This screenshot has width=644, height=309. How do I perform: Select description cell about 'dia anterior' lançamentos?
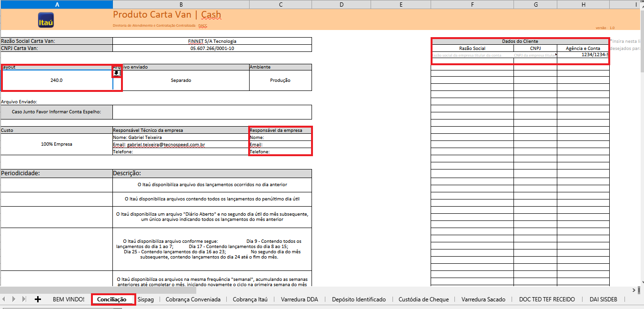click(x=212, y=185)
